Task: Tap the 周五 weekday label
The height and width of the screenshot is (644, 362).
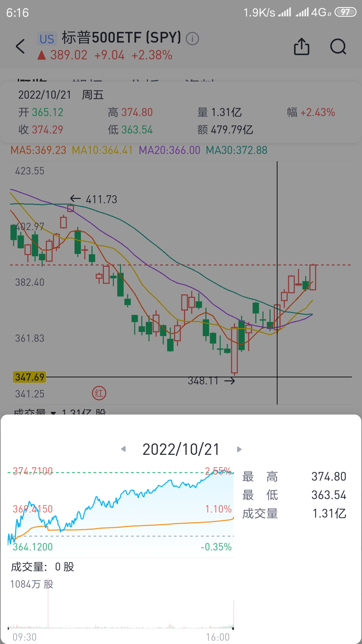Action: (x=93, y=95)
